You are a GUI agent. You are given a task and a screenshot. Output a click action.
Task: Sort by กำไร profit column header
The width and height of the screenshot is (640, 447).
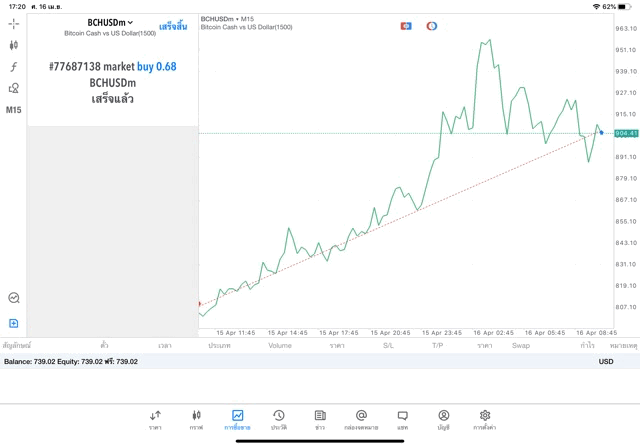(x=587, y=345)
